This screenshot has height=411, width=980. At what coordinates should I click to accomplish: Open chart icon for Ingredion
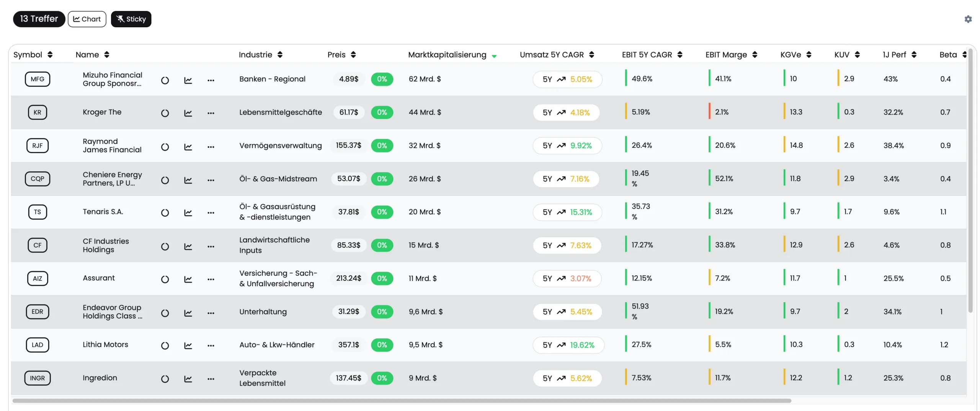pos(188,379)
